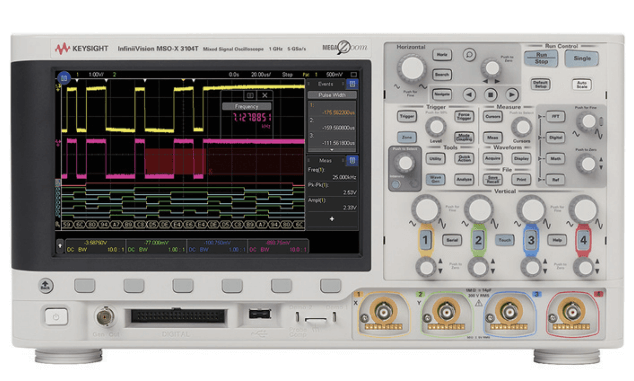Toggle the Wave Gen key
634x381 pixels.
(435, 179)
